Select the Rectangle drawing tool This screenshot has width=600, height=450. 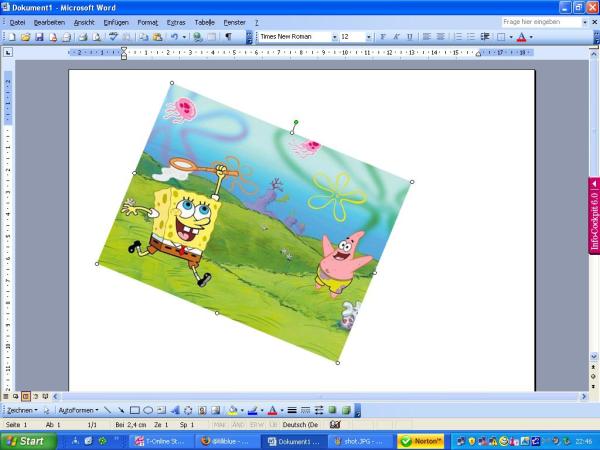coord(134,410)
